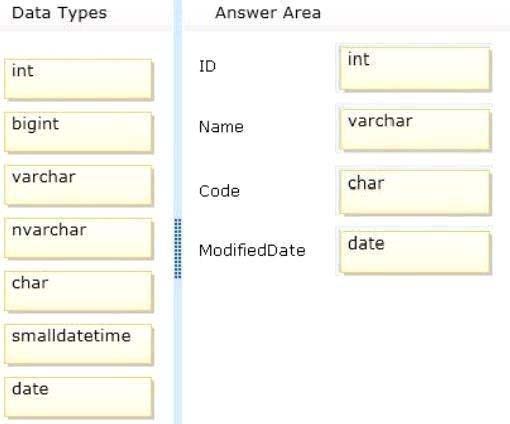The image size is (510, 424).
Task: Select the bigint data type tile
Action: coord(79,132)
